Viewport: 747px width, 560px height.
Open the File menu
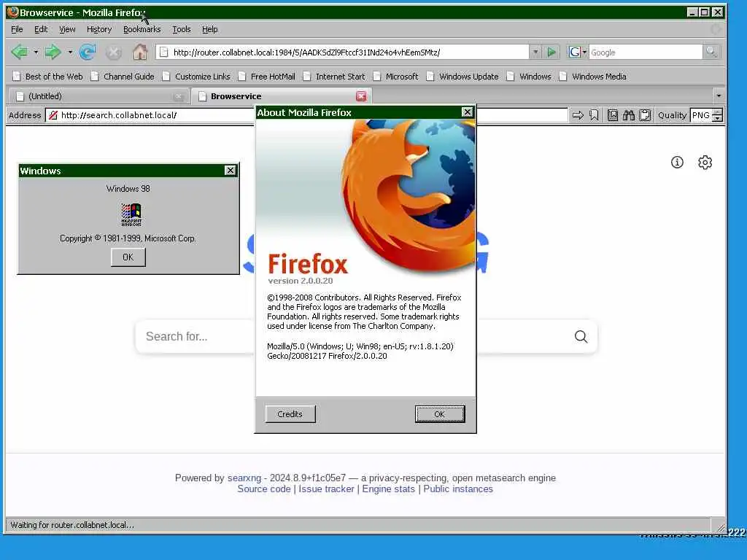17,29
